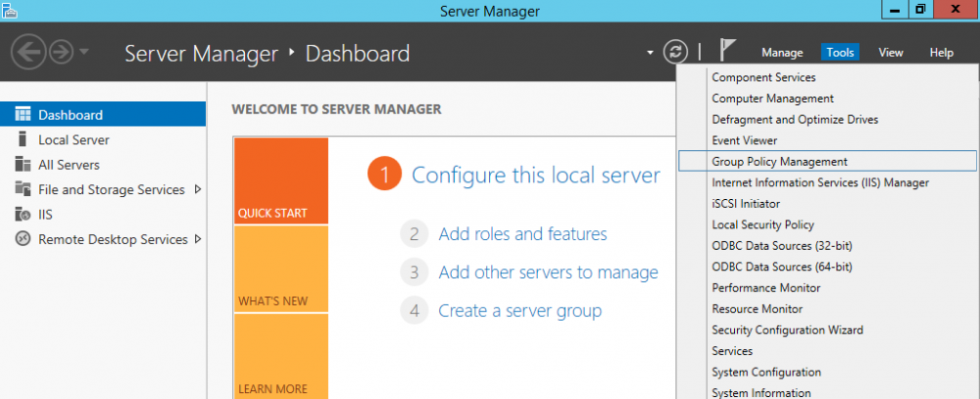Click the Local Server icon
The width and height of the screenshot is (980, 399).
point(23,139)
